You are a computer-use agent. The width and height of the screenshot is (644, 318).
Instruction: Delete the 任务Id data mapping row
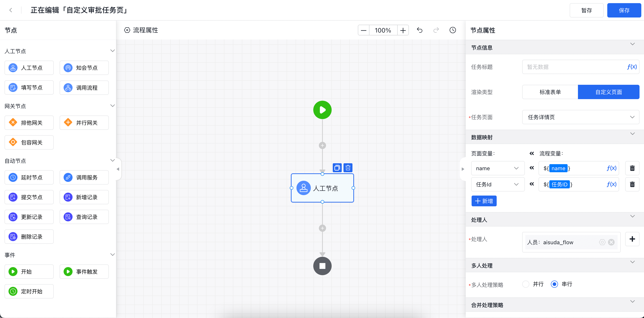(x=632, y=185)
